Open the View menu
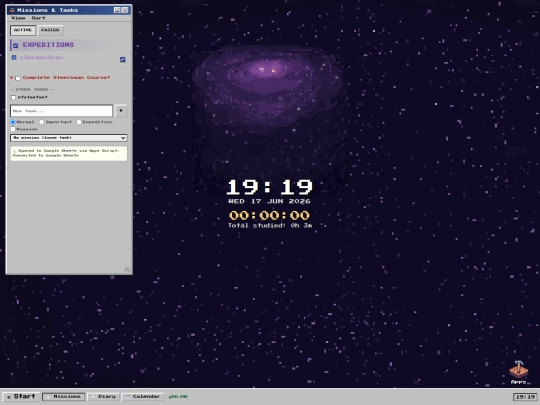 click(x=18, y=18)
